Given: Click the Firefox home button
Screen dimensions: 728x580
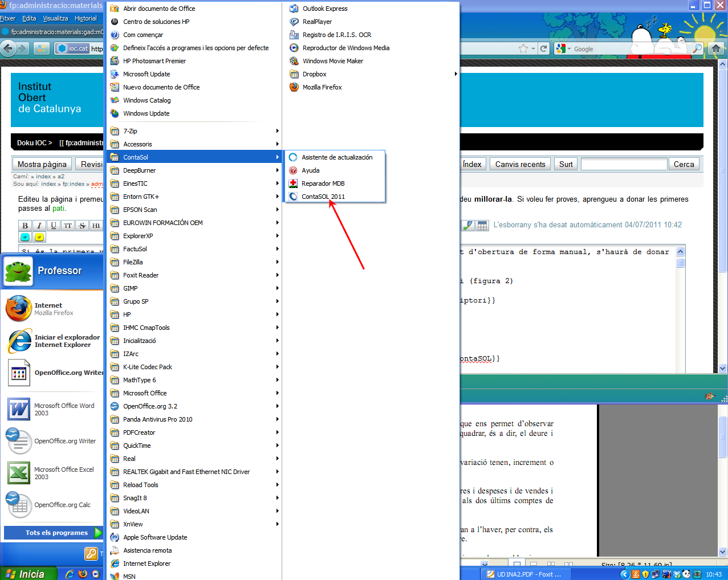Looking at the screenshot, I should (716, 49).
